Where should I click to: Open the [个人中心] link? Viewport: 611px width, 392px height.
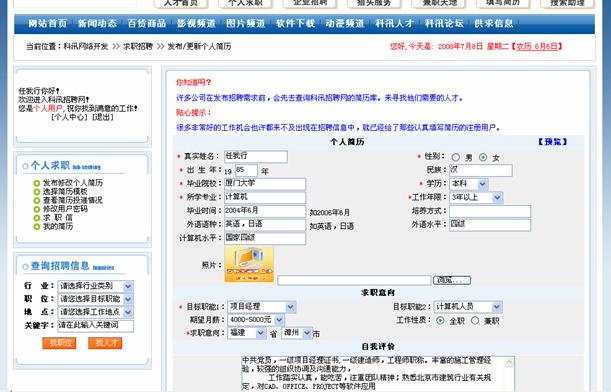click(69, 117)
